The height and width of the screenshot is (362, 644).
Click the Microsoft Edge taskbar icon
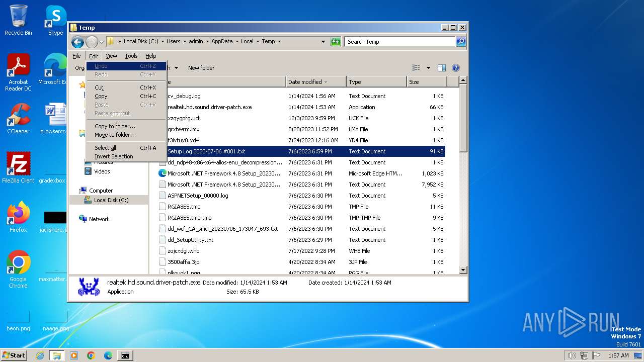pyautogui.click(x=108, y=355)
